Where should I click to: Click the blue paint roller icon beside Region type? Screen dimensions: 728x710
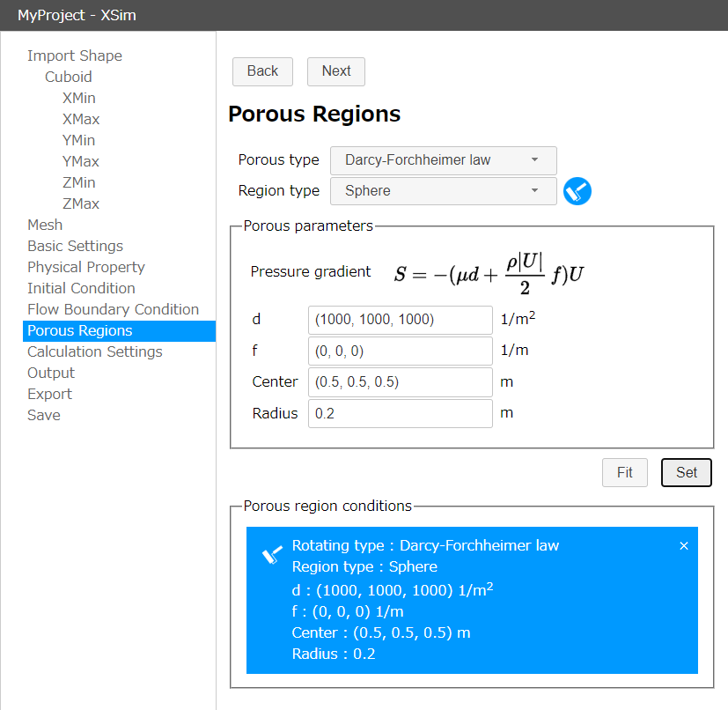(577, 191)
